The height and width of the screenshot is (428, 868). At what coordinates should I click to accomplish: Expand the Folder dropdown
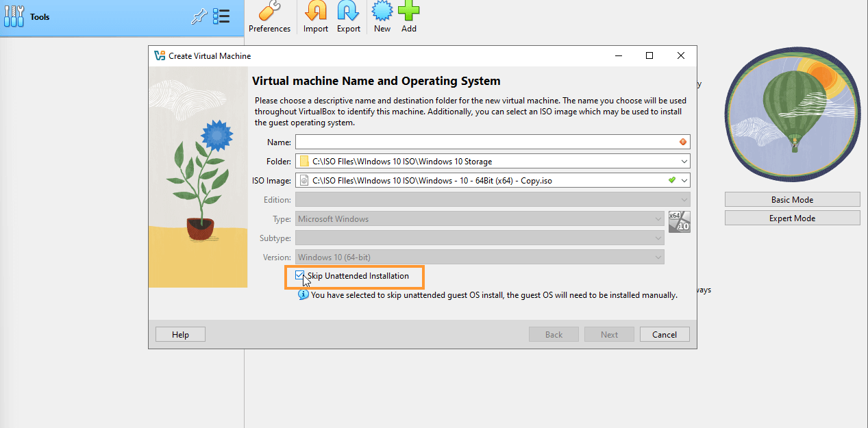point(684,162)
